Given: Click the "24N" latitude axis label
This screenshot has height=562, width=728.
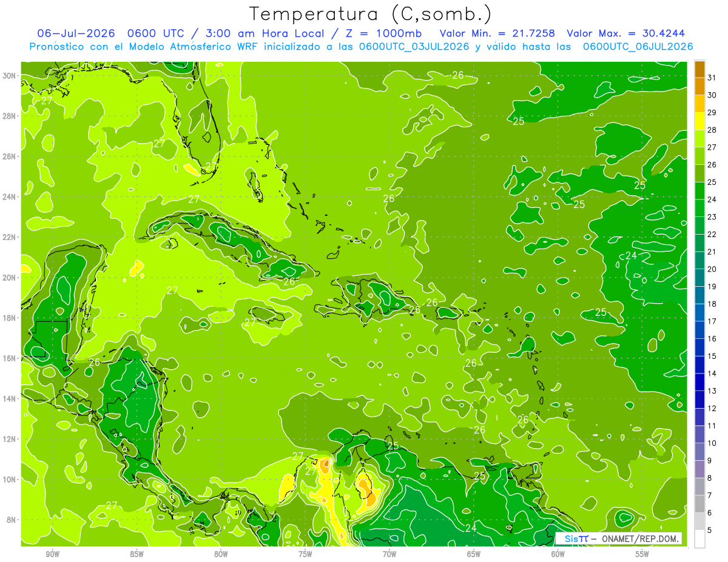Looking at the screenshot, I should [x=10, y=197].
